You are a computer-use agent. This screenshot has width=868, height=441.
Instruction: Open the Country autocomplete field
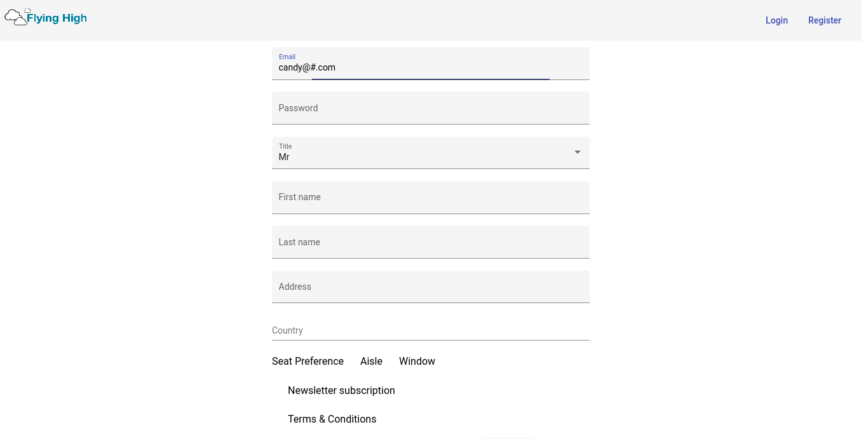[x=431, y=330]
